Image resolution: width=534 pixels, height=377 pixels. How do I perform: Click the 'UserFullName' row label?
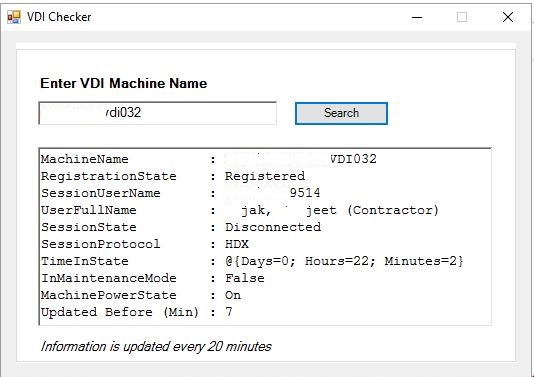(x=89, y=210)
